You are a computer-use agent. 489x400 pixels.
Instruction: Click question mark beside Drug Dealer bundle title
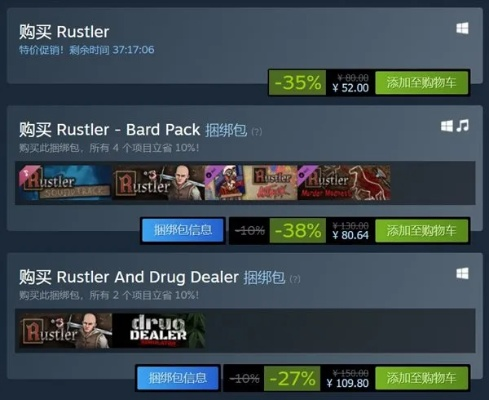(x=295, y=279)
